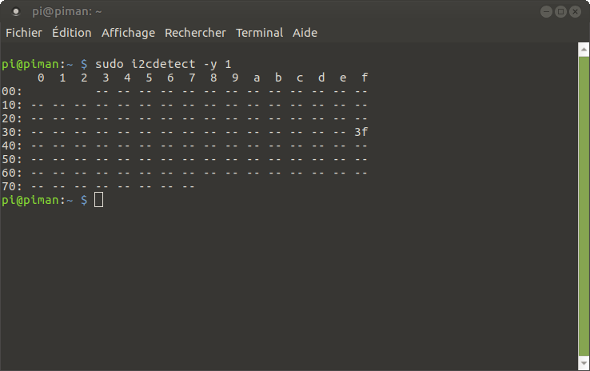Click the scrollbar down arrow

[584, 363]
